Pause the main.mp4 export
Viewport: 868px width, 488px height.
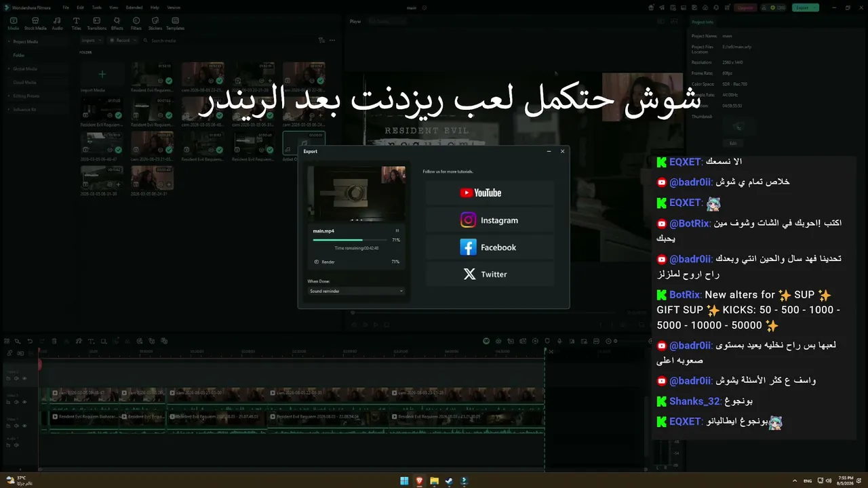(397, 231)
